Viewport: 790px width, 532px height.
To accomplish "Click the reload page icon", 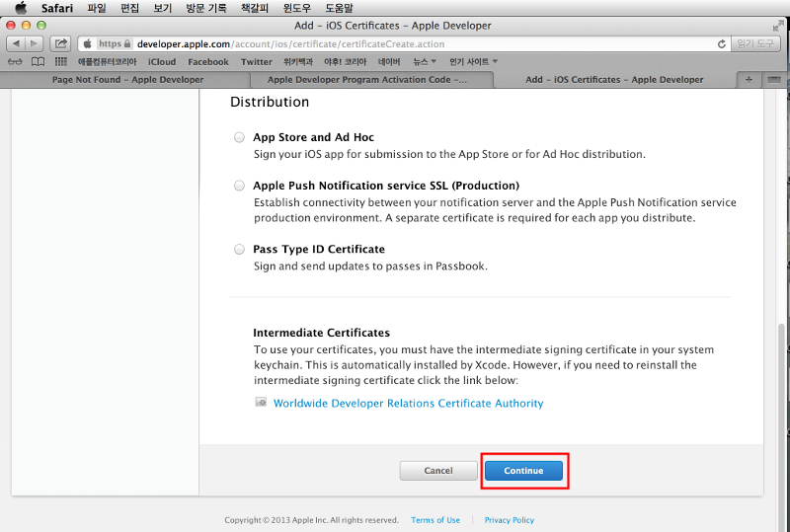I will point(722,43).
